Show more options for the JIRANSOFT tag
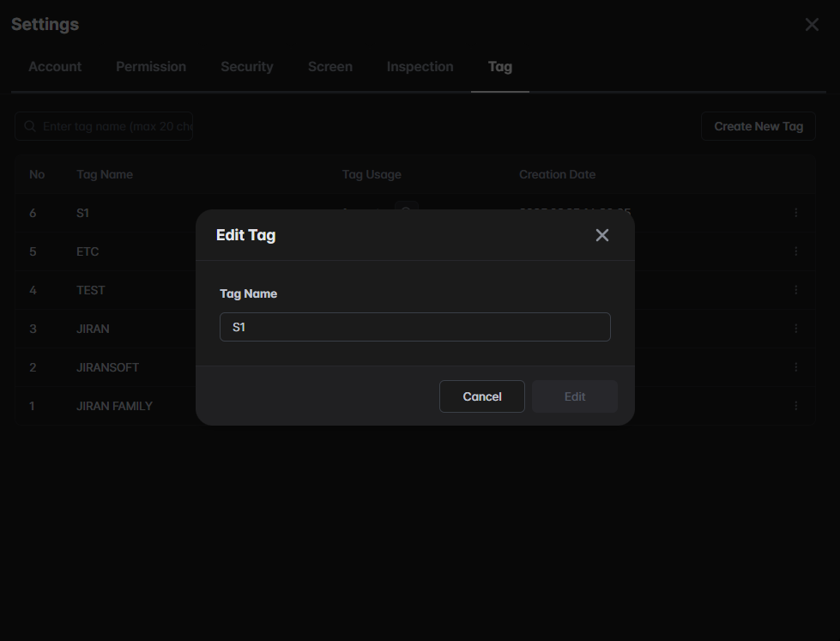 point(795,367)
